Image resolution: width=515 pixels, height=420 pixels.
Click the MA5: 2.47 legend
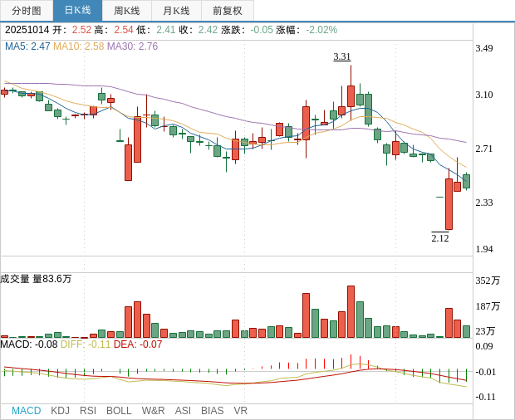(27, 46)
